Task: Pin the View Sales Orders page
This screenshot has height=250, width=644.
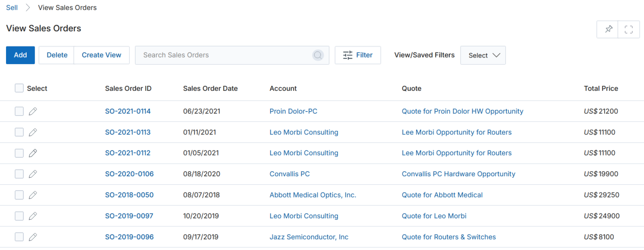Action: point(609,29)
